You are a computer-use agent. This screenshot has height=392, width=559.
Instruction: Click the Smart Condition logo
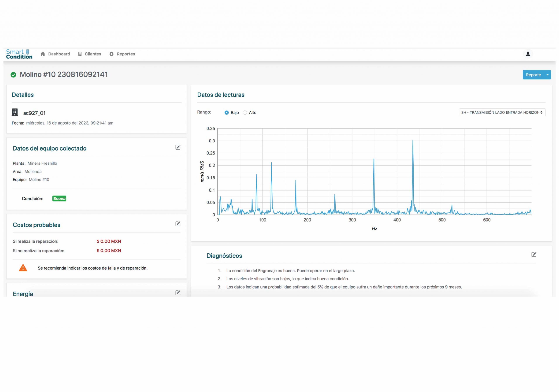[19, 54]
